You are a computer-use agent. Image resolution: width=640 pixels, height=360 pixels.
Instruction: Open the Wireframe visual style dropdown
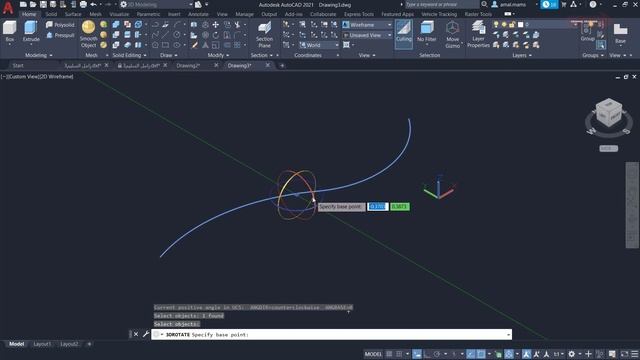[x=367, y=25]
